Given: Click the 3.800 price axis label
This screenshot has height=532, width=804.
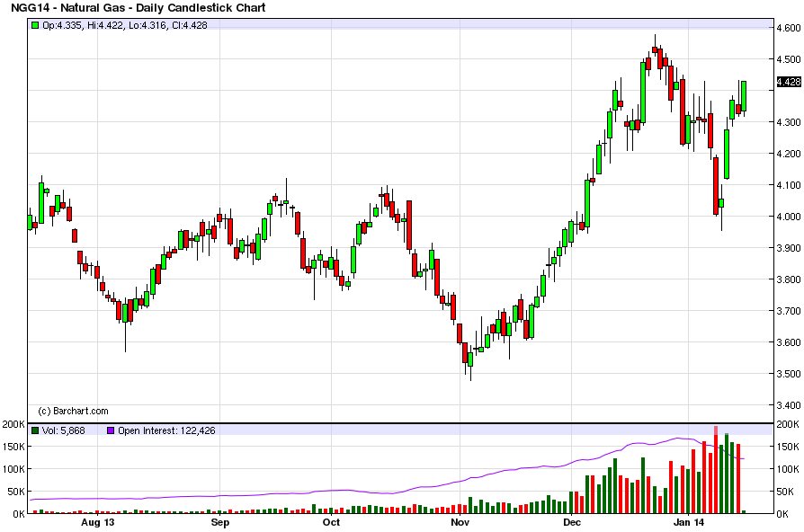Looking at the screenshot, I should coord(789,279).
